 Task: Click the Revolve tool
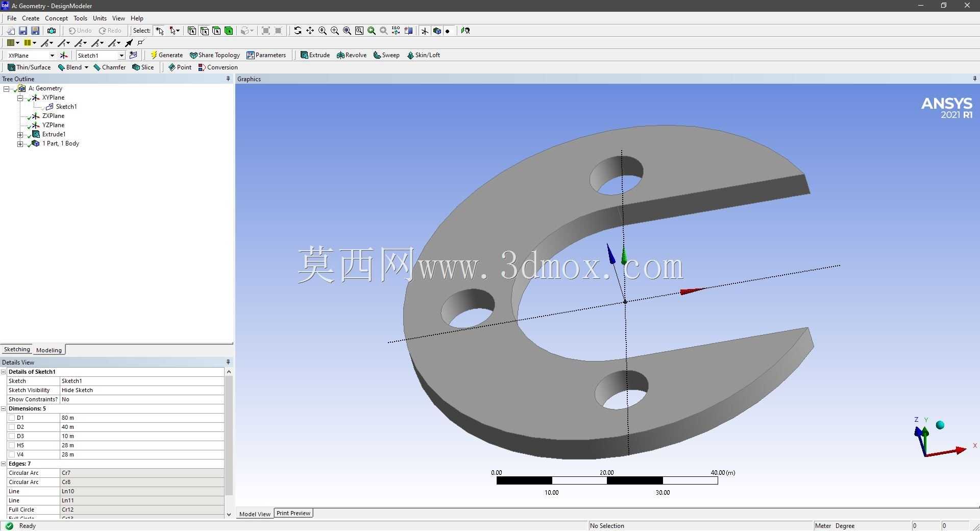coord(352,55)
